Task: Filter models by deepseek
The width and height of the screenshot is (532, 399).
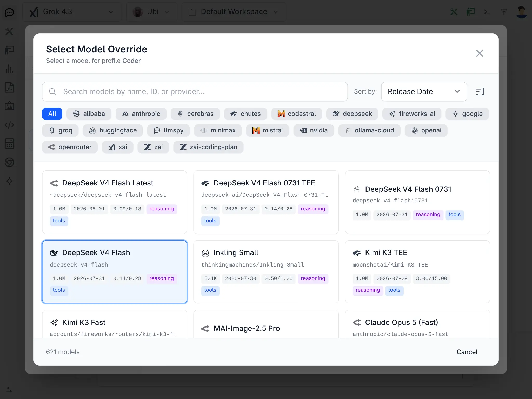Action: pos(352,114)
